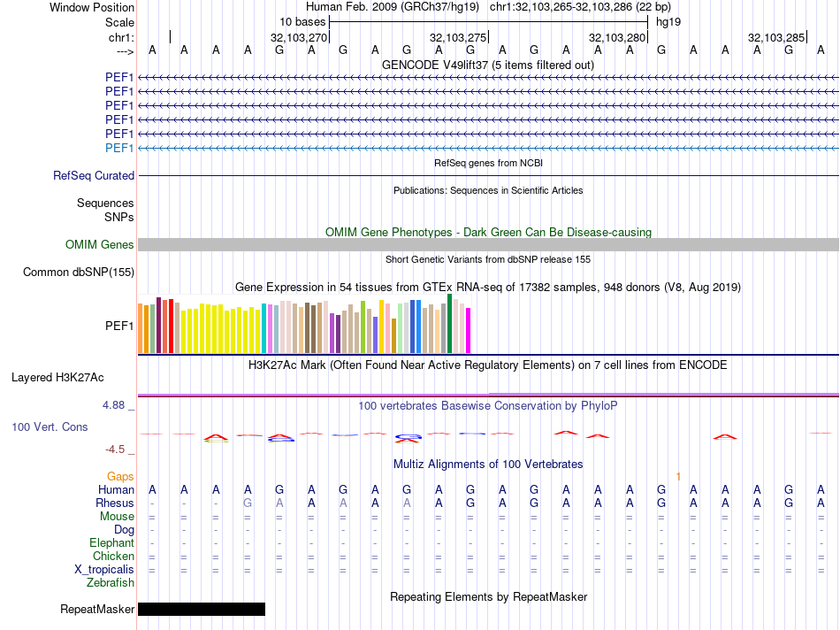The width and height of the screenshot is (840, 630).
Task: Click the Zebrafish alignment row label
Action: [111, 582]
